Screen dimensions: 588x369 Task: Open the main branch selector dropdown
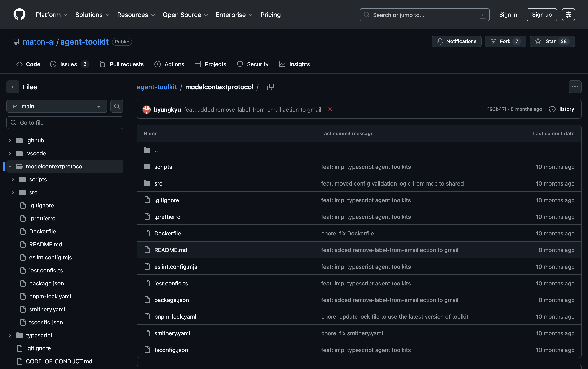(57, 106)
